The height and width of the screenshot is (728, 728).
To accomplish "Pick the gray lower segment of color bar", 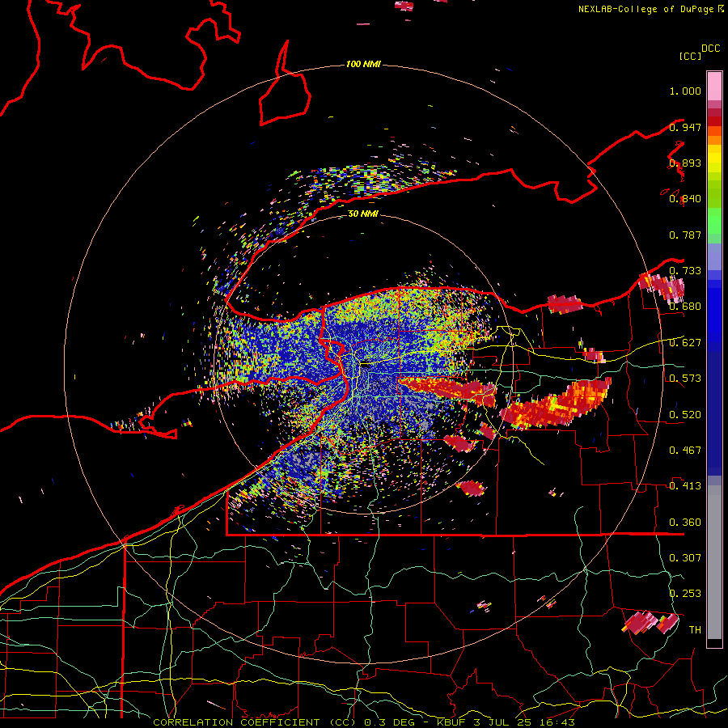I will click(714, 562).
